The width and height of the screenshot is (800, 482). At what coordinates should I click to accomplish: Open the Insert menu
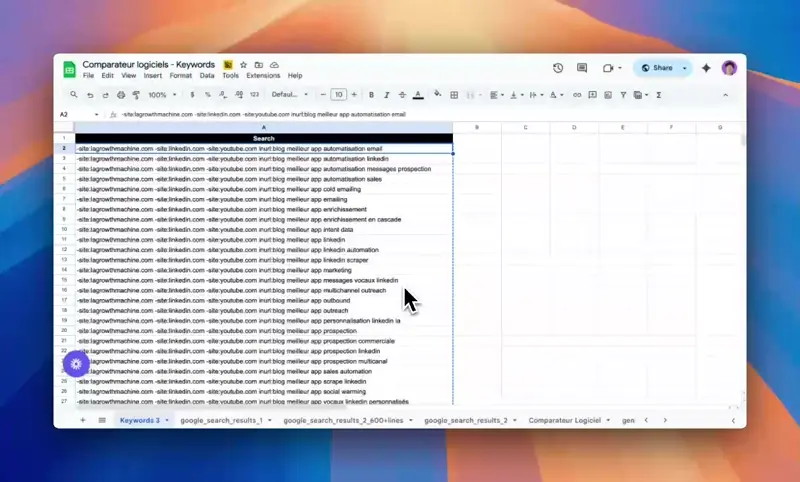[153, 75]
